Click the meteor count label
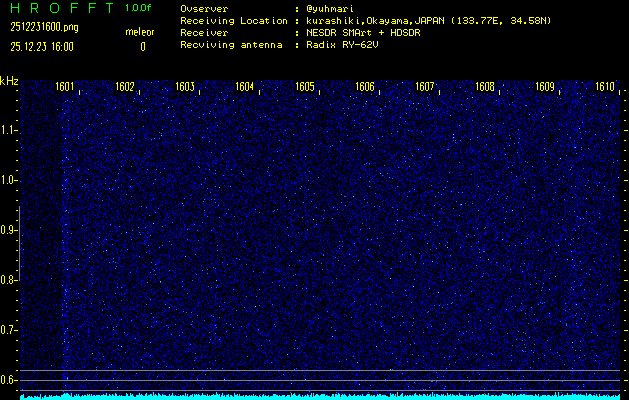The height and width of the screenshot is (400, 629). [139, 33]
